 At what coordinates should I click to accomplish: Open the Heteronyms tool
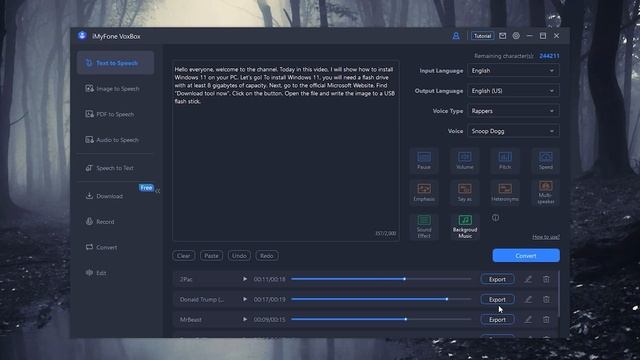click(x=505, y=192)
